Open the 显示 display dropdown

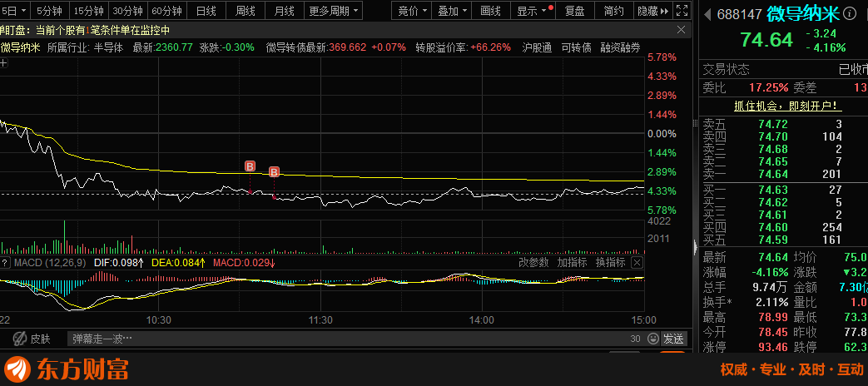(532, 11)
